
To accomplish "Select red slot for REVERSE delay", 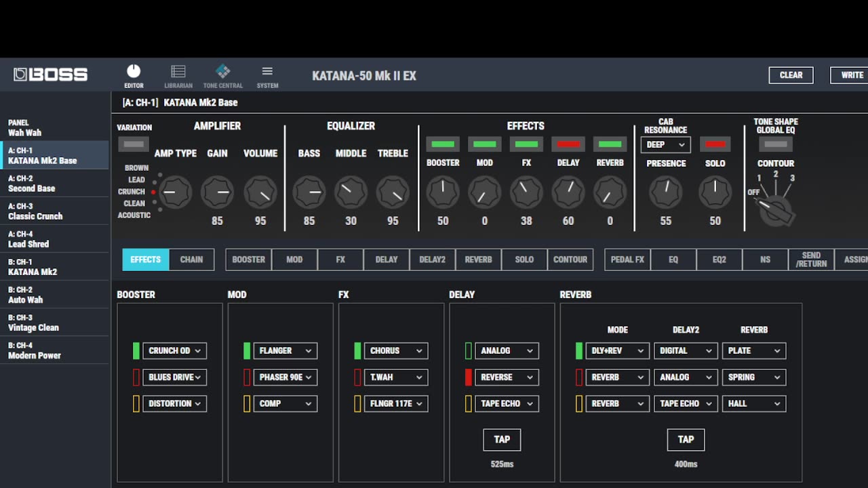I will [468, 377].
